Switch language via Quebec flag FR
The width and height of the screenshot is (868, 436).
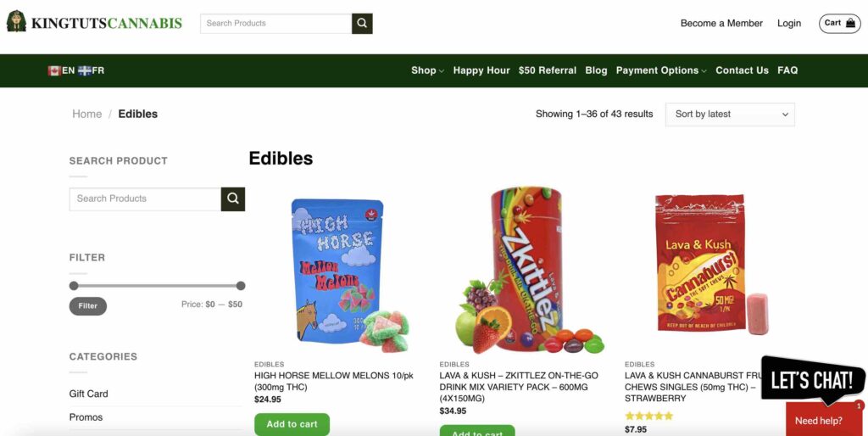pos(92,70)
